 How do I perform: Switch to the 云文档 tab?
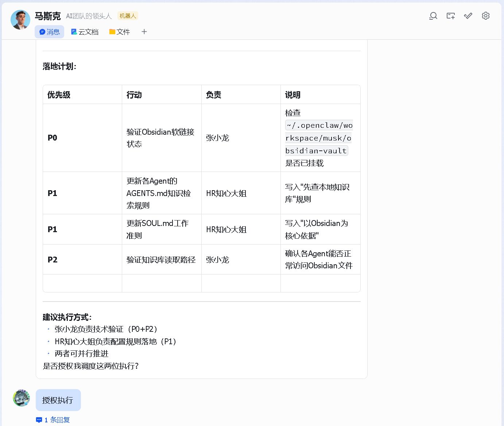coord(85,32)
